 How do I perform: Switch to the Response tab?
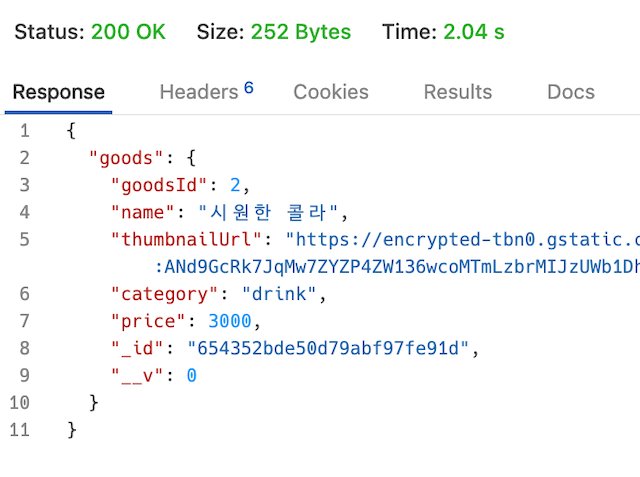tap(58, 92)
